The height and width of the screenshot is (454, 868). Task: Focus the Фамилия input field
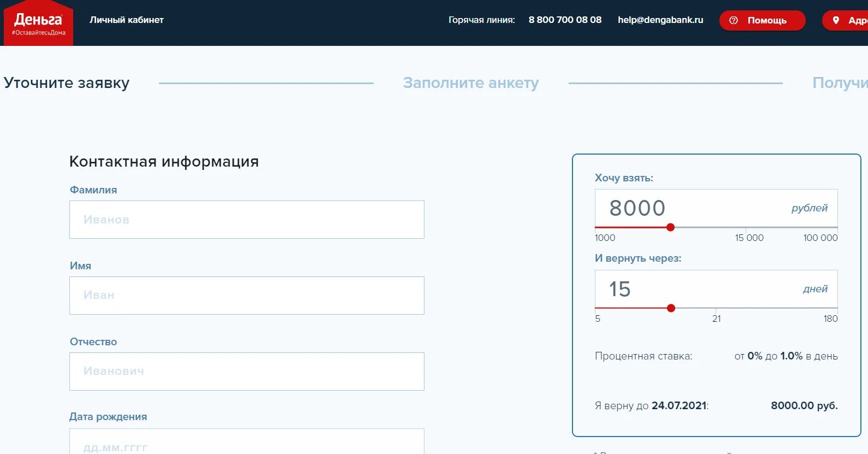[x=247, y=220]
